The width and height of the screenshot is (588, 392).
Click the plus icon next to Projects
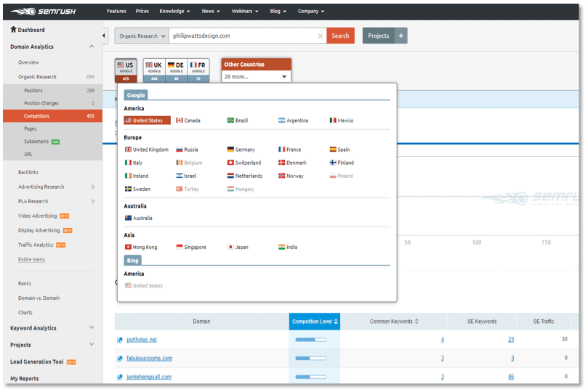(x=401, y=36)
